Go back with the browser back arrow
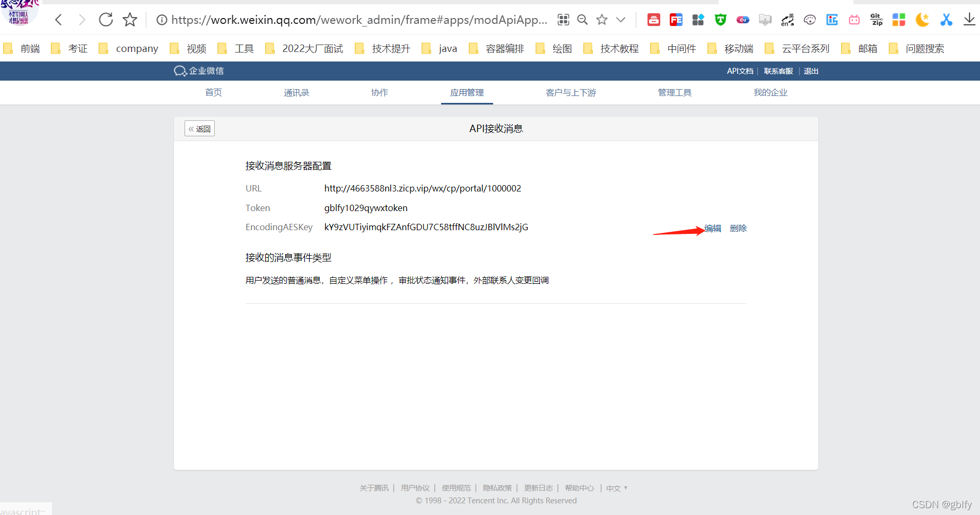The image size is (980, 515). tap(59, 20)
